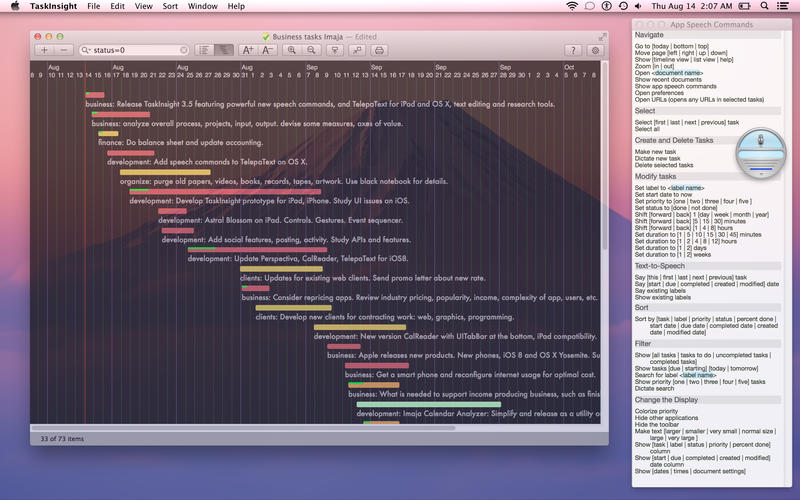Click 'Colorize priority' in App Speech Commands

[x=656, y=411]
